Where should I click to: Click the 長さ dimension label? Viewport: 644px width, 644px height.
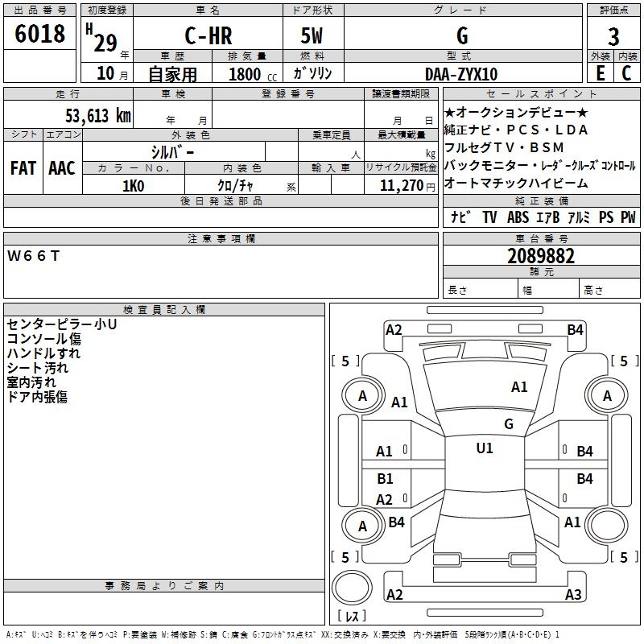[457, 291]
